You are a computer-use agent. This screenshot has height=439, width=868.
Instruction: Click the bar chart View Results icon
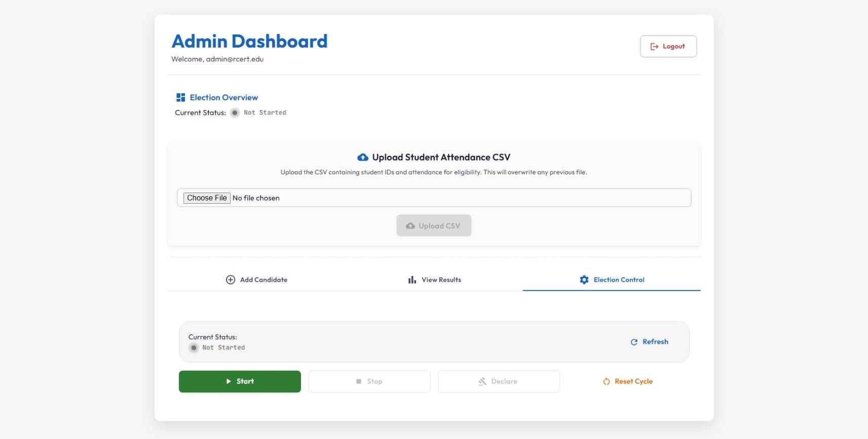(x=412, y=280)
